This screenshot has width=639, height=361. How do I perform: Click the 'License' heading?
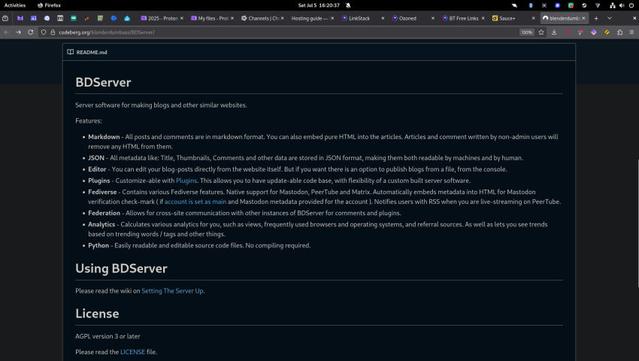(x=97, y=314)
